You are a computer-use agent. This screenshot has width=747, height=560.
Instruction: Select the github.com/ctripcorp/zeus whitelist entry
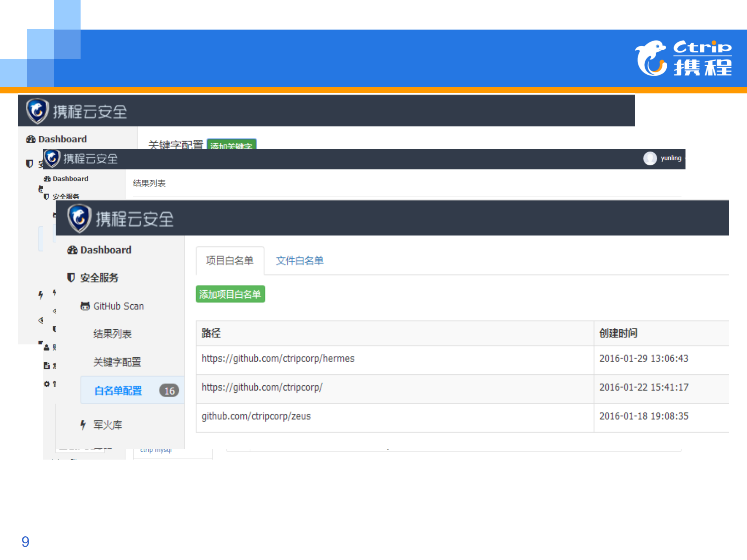point(256,416)
